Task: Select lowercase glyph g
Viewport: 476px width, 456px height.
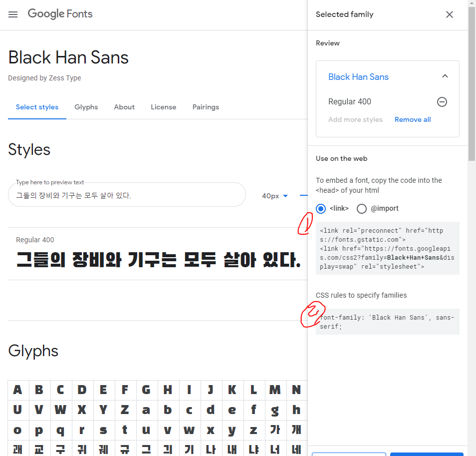Action: [x=275, y=410]
